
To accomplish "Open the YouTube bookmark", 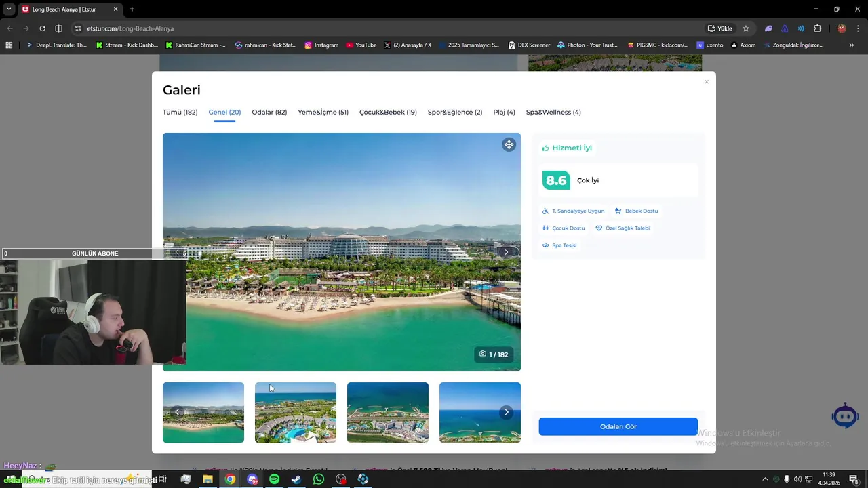I will tap(361, 45).
